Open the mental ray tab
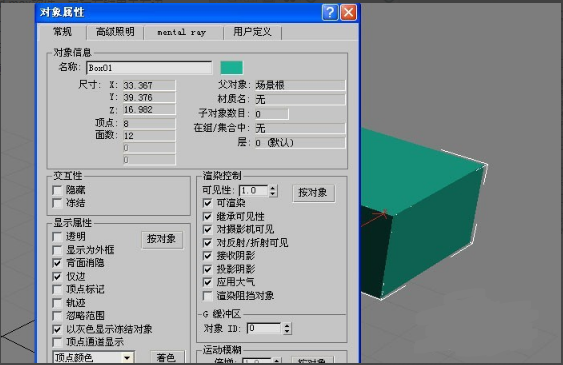 tap(182, 32)
